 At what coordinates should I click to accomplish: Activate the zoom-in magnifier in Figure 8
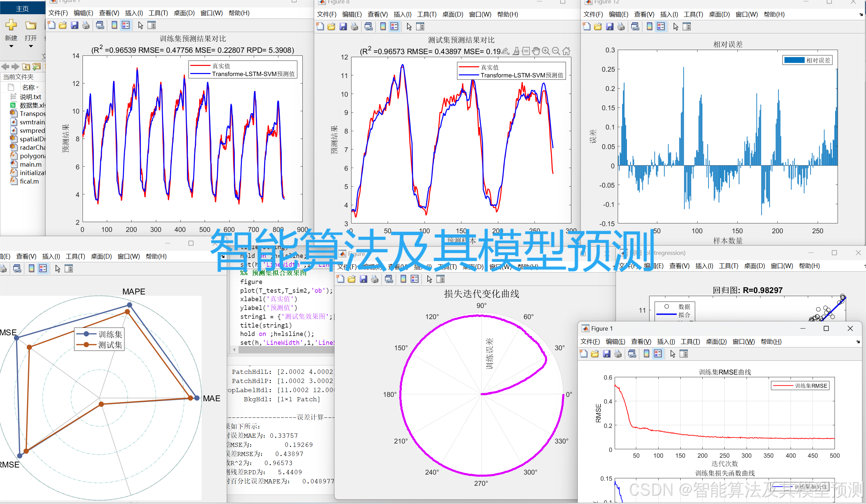[546, 51]
